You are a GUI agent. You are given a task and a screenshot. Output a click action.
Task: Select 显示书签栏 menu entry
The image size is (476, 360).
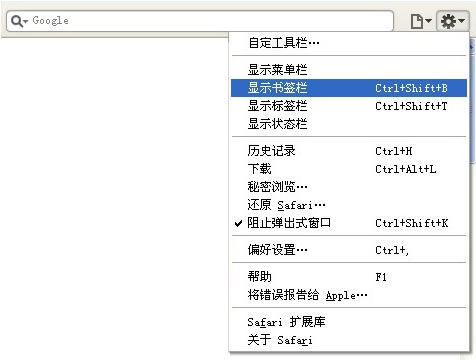pyautogui.click(x=349, y=88)
